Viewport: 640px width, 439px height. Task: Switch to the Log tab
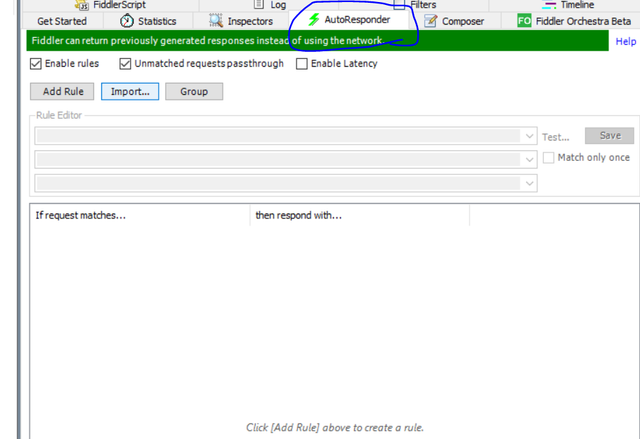[269, 5]
